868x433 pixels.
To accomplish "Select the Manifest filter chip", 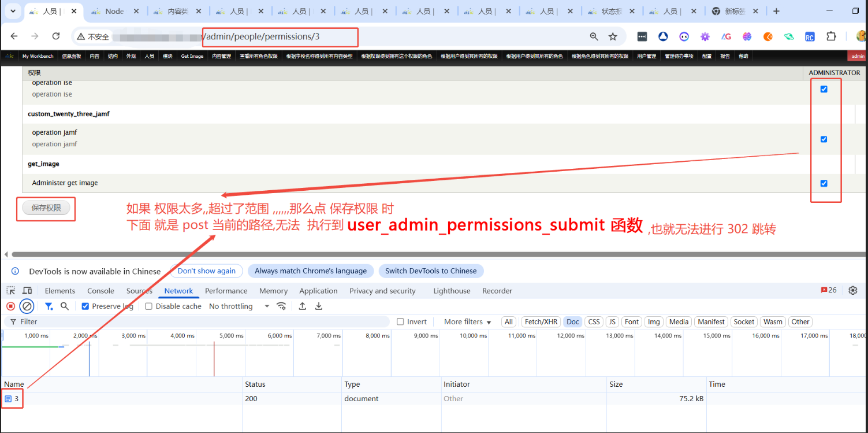I will [711, 322].
